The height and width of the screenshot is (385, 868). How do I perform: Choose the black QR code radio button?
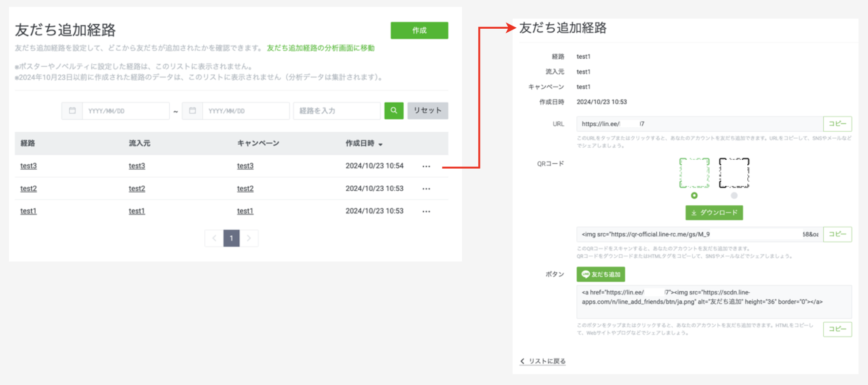(x=734, y=195)
